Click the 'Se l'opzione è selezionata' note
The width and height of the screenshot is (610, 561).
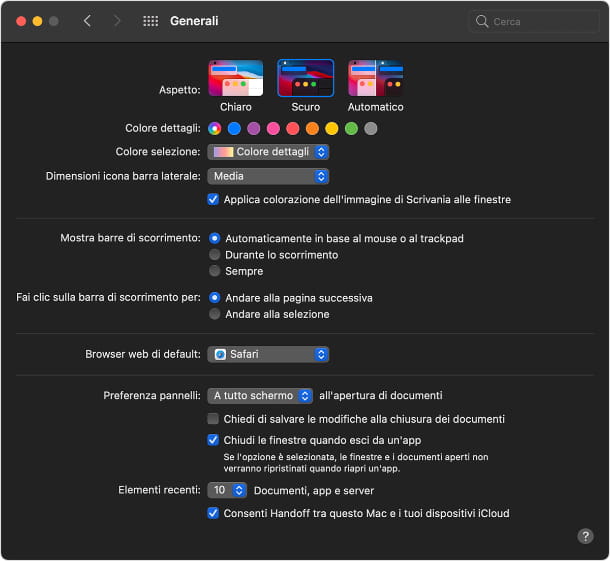point(356,463)
